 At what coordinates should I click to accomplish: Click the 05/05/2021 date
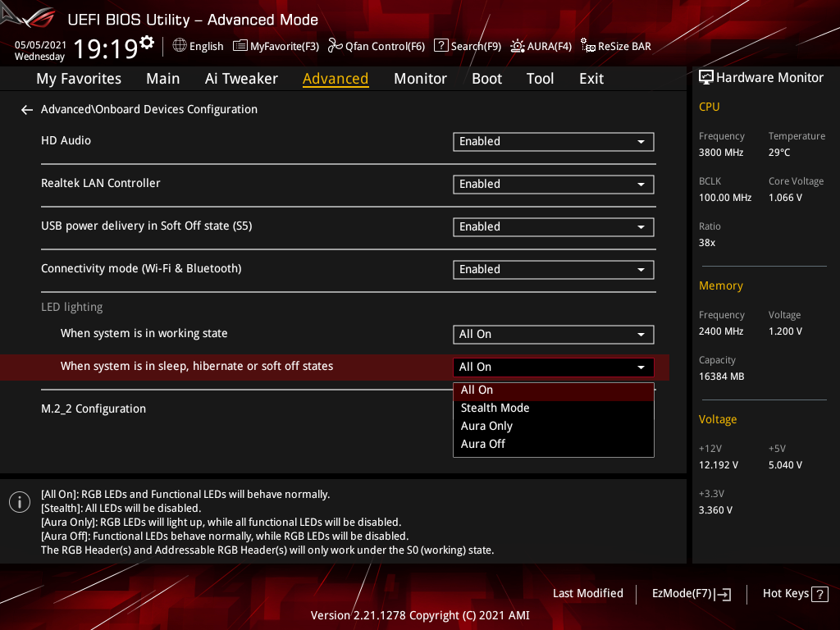(40, 45)
